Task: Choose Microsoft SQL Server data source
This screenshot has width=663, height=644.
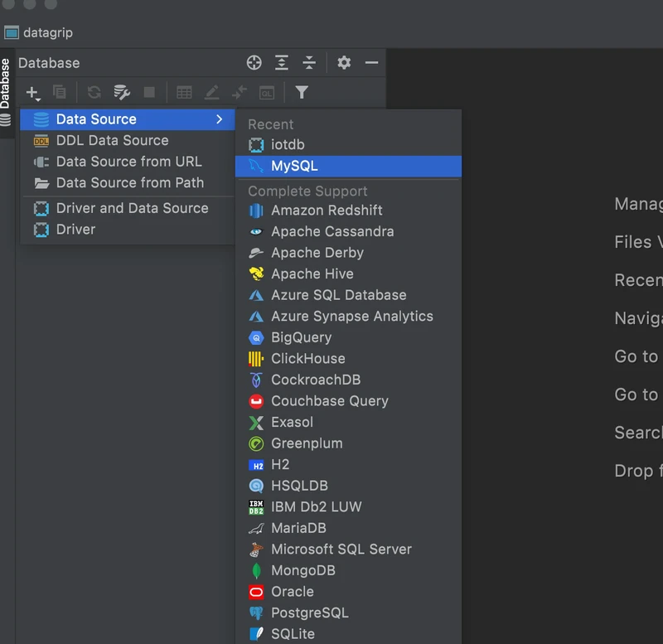Action: (348, 550)
